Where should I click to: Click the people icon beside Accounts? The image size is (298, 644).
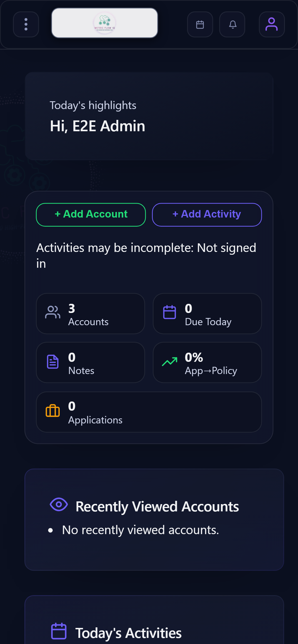[x=52, y=312]
